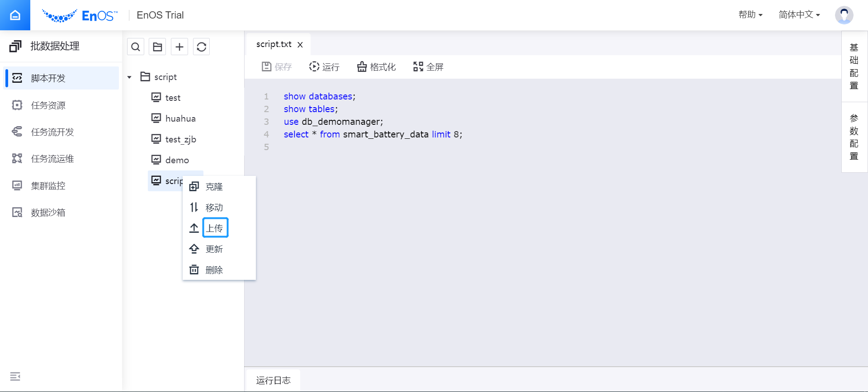Click the new folder icon
868x392 pixels.
pyautogui.click(x=157, y=47)
